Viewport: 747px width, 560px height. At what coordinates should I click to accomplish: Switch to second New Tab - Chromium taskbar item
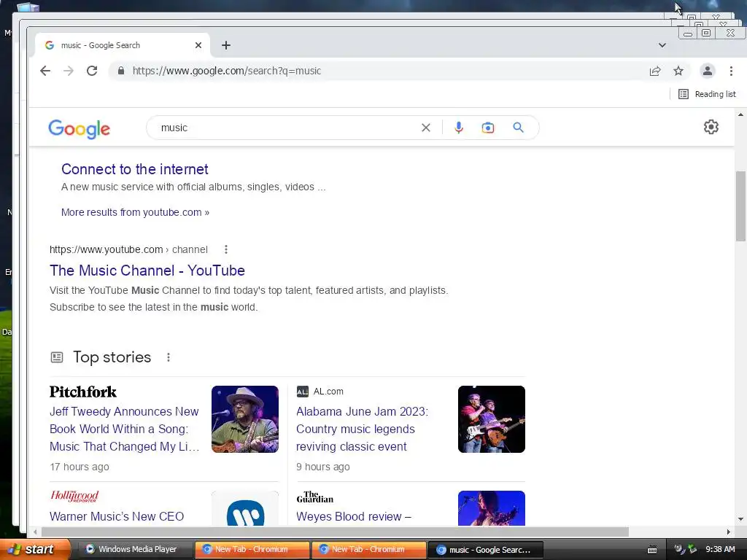pyautogui.click(x=368, y=549)
